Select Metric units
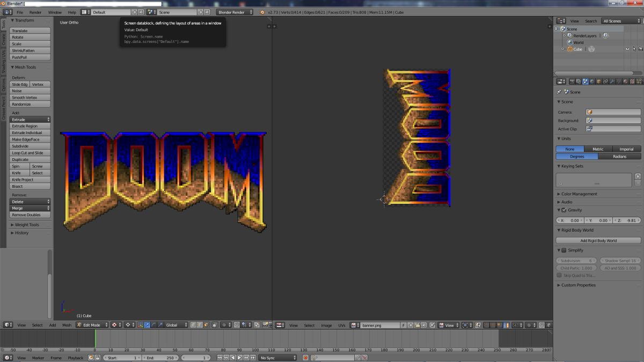The width and height of the screenshot is (644, 362). (x=598, y=149)
